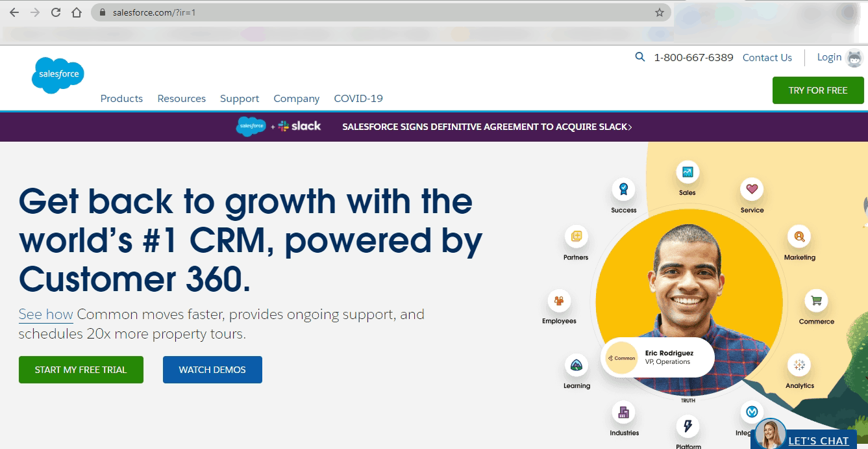868x449 pixels.
Task: Open the Products dropdown menu
Action: pyautogui.click(x=121, y=98)
